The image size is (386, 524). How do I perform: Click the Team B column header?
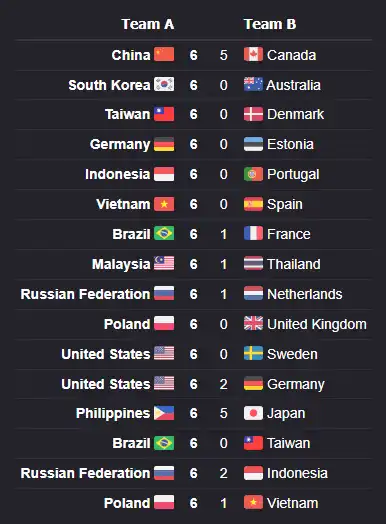click(x=270, y=24)
